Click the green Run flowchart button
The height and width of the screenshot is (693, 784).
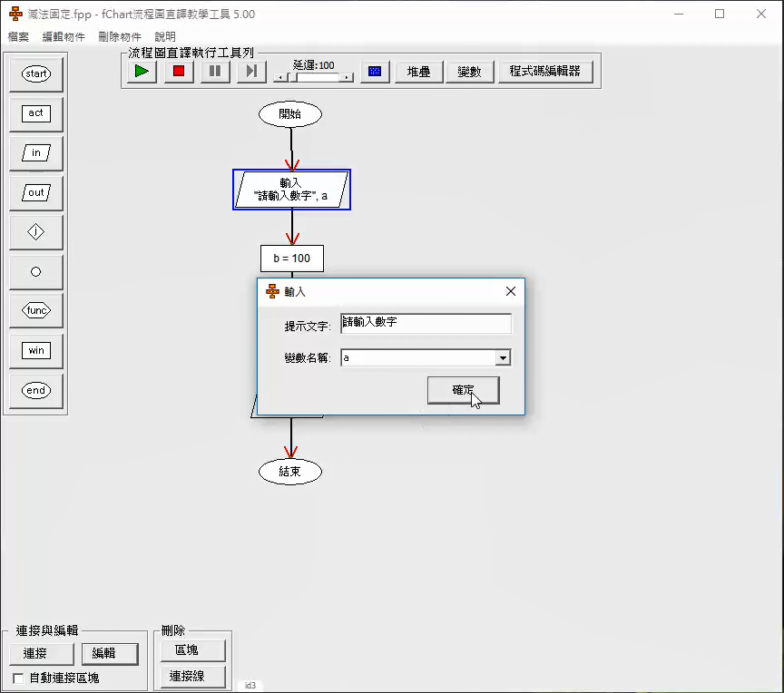click(x=142, y=72)
